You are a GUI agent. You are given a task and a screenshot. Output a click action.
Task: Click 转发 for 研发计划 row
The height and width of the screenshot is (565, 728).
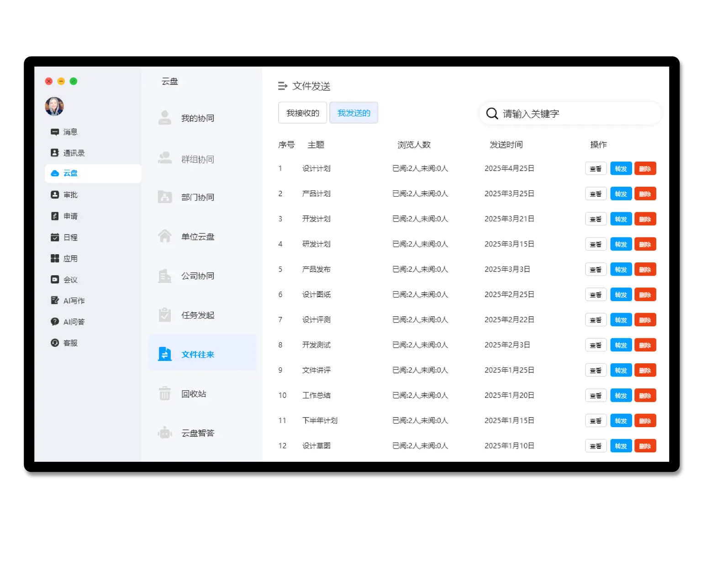point(621,244)
